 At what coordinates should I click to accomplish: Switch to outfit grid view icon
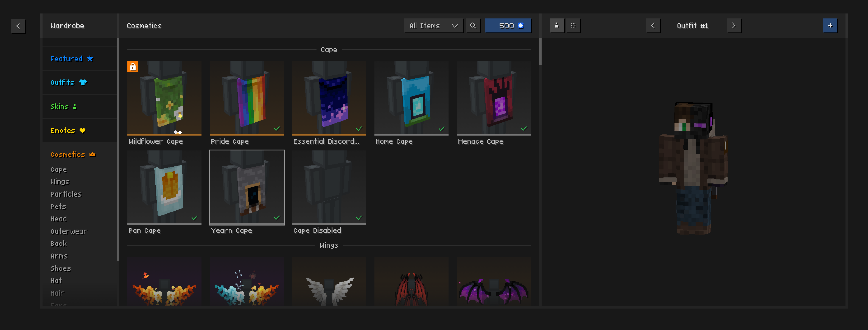coord(573,26)
